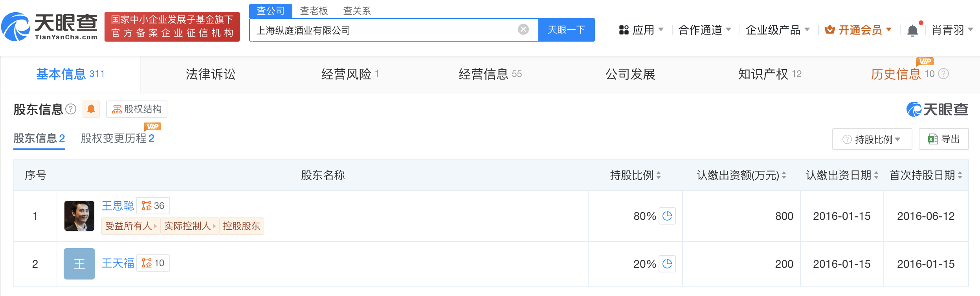This screenshot has width=980, height=296.
Task: Select the 股权变更历程 sub-tab
Action: tap(117, 138)
